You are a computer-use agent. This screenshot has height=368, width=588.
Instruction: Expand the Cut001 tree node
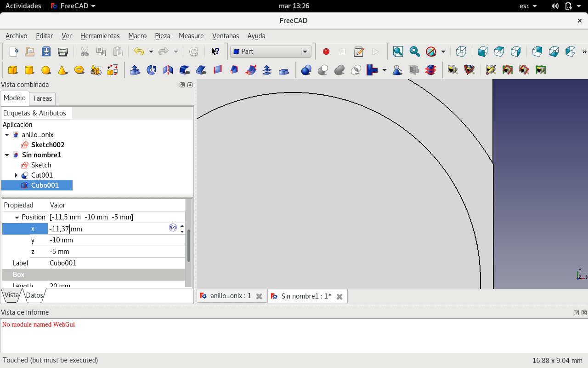pos(16,175)
